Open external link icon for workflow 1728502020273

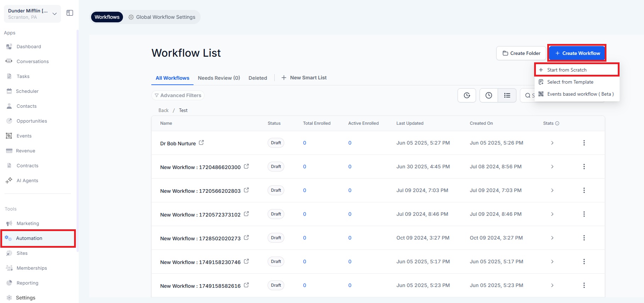246,237
